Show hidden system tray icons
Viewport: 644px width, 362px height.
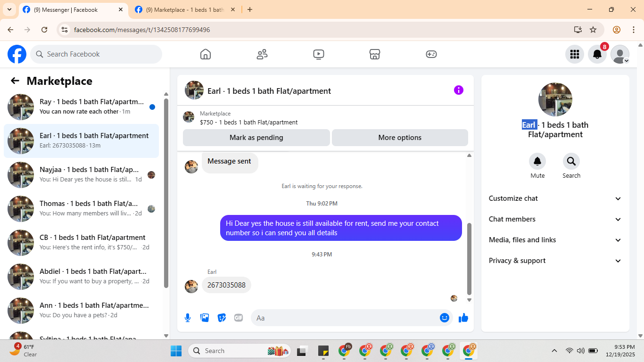tap(554, 351)
